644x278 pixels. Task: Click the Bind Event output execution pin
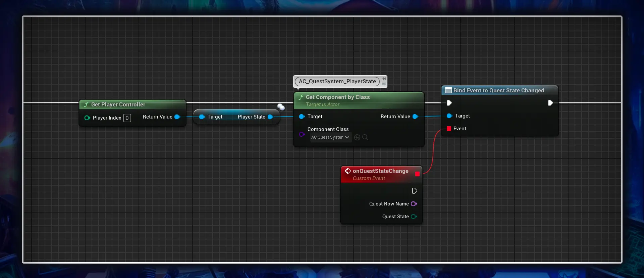click(x=550, y=103)
